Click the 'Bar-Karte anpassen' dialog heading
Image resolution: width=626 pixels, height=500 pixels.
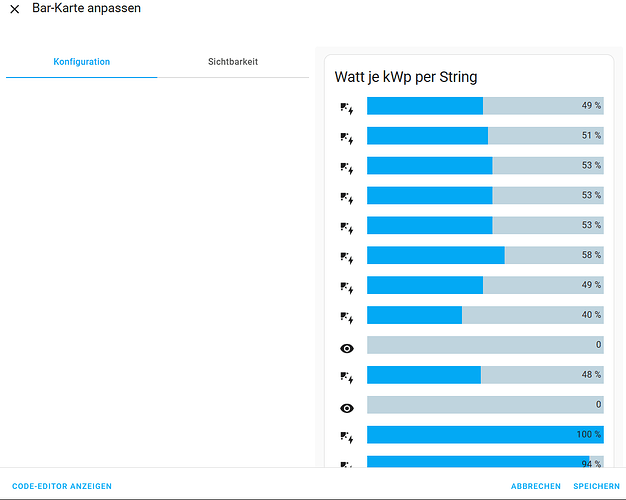tap(87, 9)
